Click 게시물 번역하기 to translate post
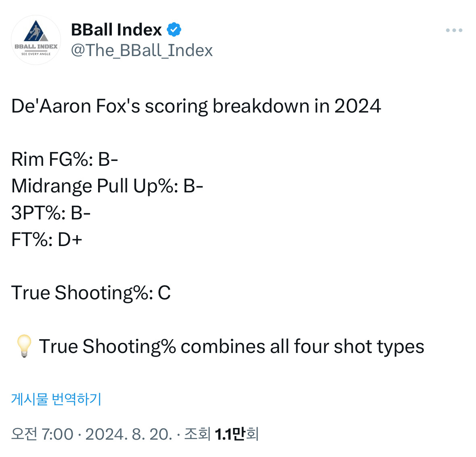Screen dimensions: 476x457 point(56,399)
